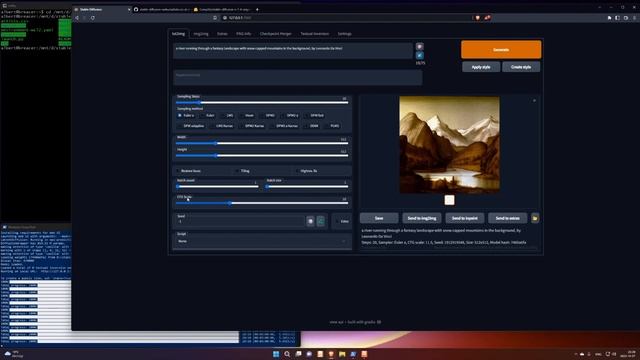Open the browser hamburger menu
The image size is (640, 360).
(x=634, y=18)
